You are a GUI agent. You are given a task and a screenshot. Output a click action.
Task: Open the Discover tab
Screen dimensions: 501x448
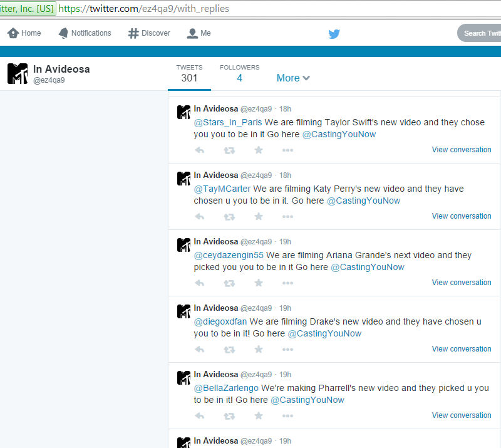(149, 33)
